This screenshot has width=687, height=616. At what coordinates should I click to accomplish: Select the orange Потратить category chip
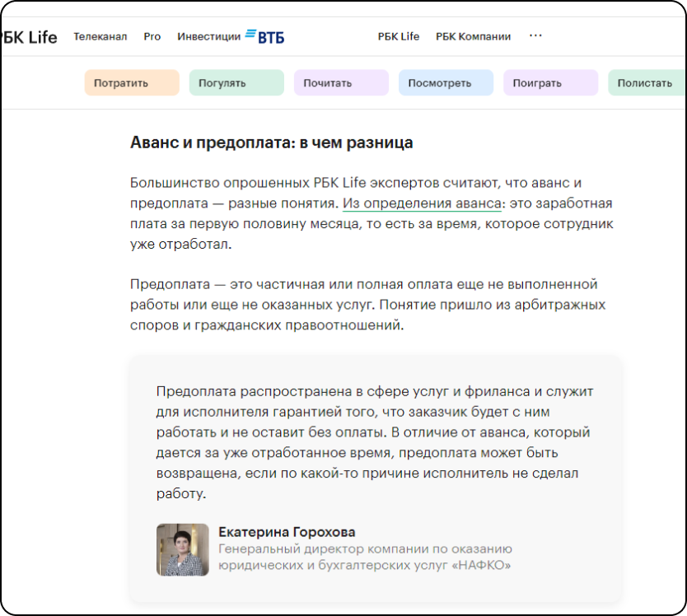tap(132, 83)
